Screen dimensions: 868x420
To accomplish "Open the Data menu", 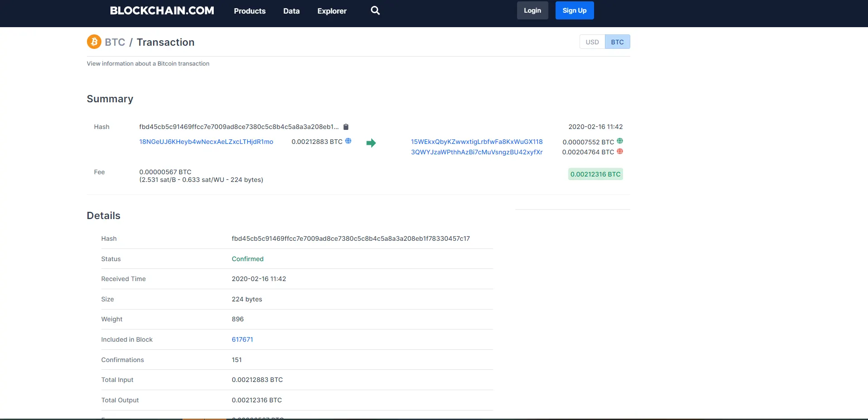I will (291, 11).
